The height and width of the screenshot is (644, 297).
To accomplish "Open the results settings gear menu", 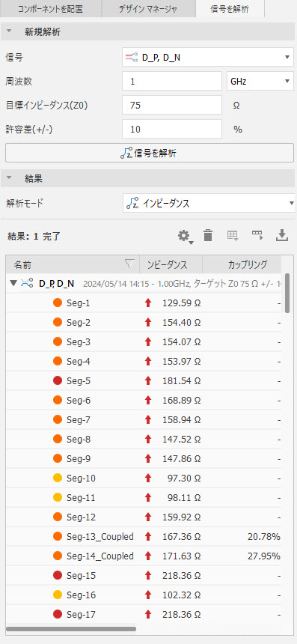I will 185,236.
